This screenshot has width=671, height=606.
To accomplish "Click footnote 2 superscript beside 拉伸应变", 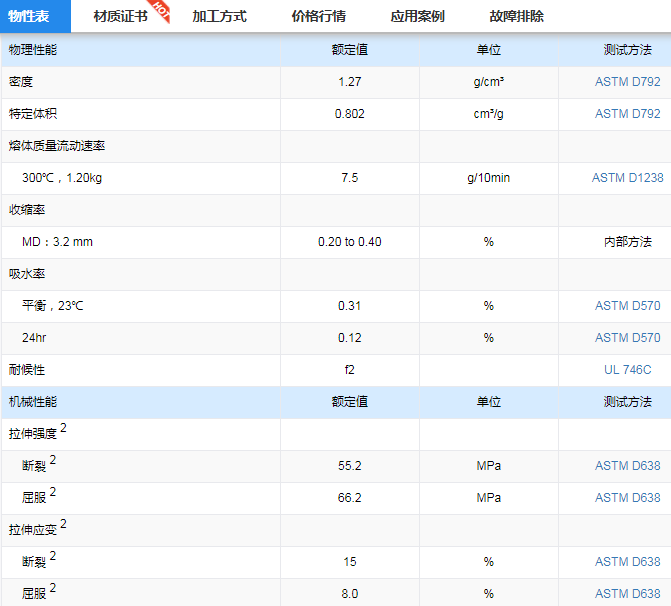I will point(63,524).
